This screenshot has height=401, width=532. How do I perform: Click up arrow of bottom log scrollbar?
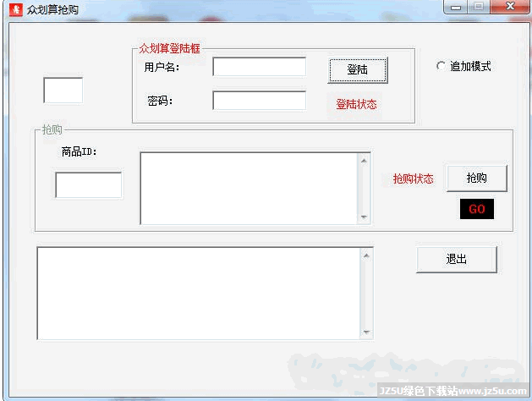click(367, 254)
